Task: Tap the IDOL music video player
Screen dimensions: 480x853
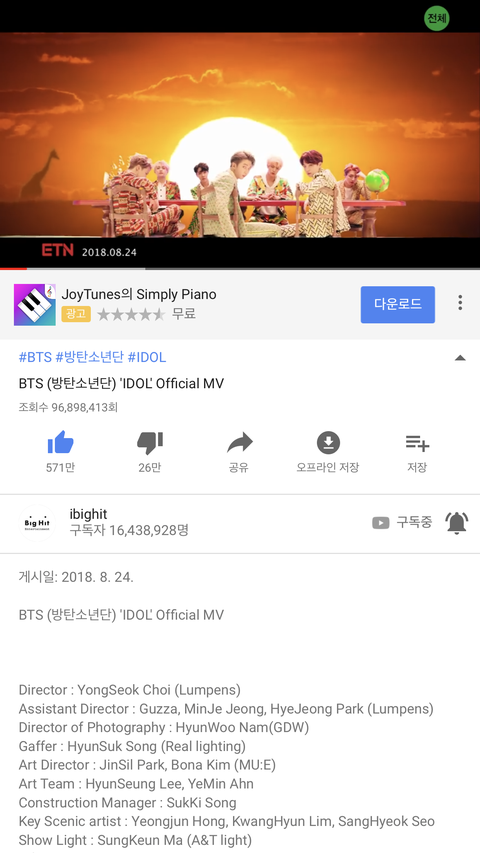Action: [240, 135]
